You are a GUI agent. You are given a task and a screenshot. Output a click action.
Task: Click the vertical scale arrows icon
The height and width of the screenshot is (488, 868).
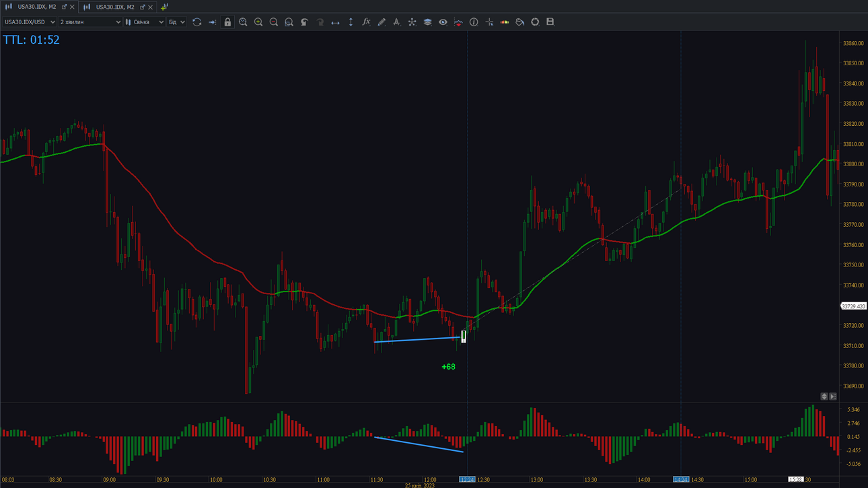point(351,22)
